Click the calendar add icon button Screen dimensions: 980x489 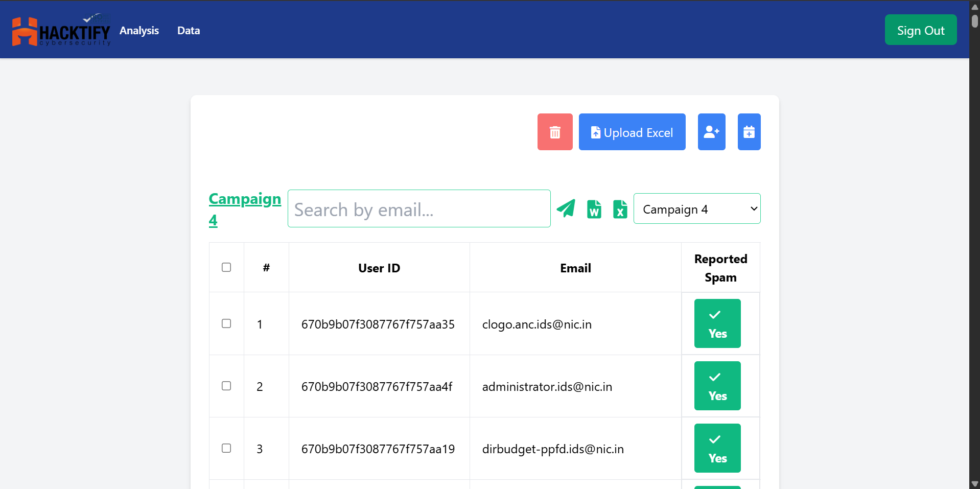coord(749,132)
